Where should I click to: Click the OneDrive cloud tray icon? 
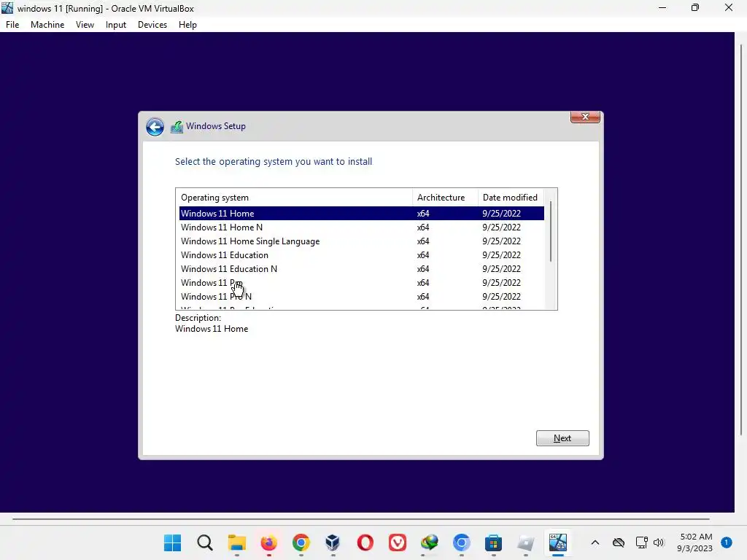619,542
